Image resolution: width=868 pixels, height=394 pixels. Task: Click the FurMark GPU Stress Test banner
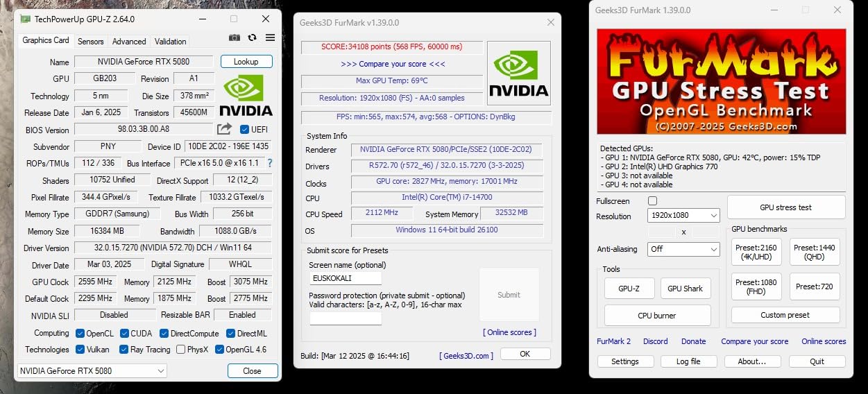tap(721, 81)
